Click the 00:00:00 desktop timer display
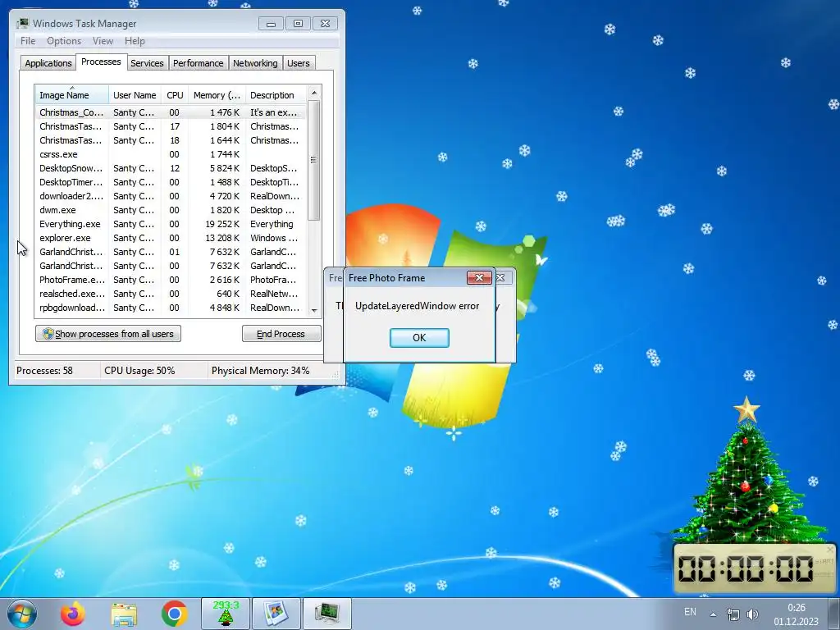This screenshot has width=840, height=630. click(746, 568)
